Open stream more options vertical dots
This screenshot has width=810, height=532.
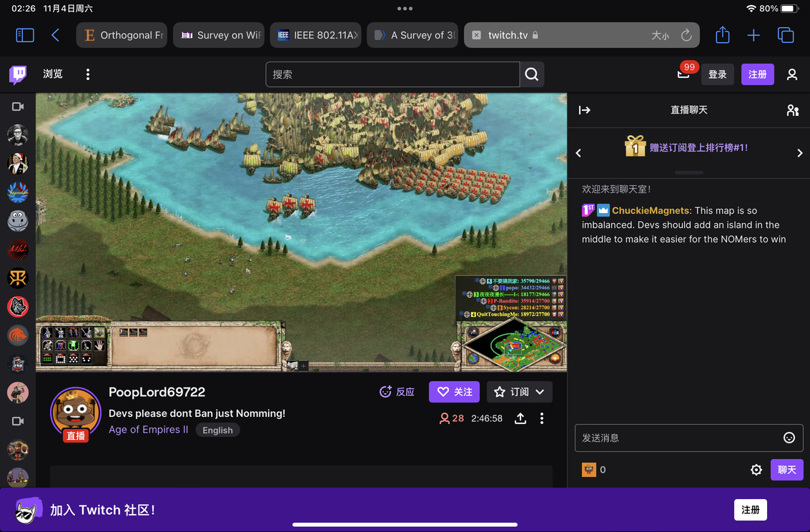click(x=541, y=418)
